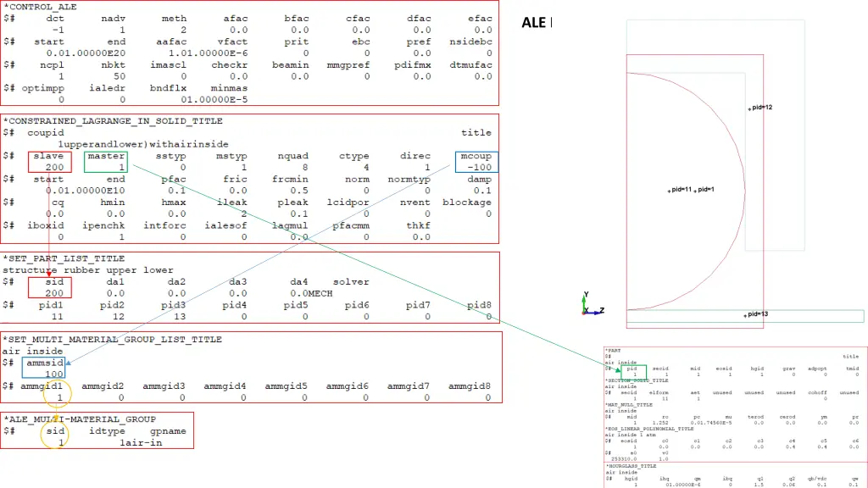Click the *SET_MULTI_MATERIAL_GROUP_LIST_TITLE keyword heading
Screen dimensions: 868x488
coord(113,339)
